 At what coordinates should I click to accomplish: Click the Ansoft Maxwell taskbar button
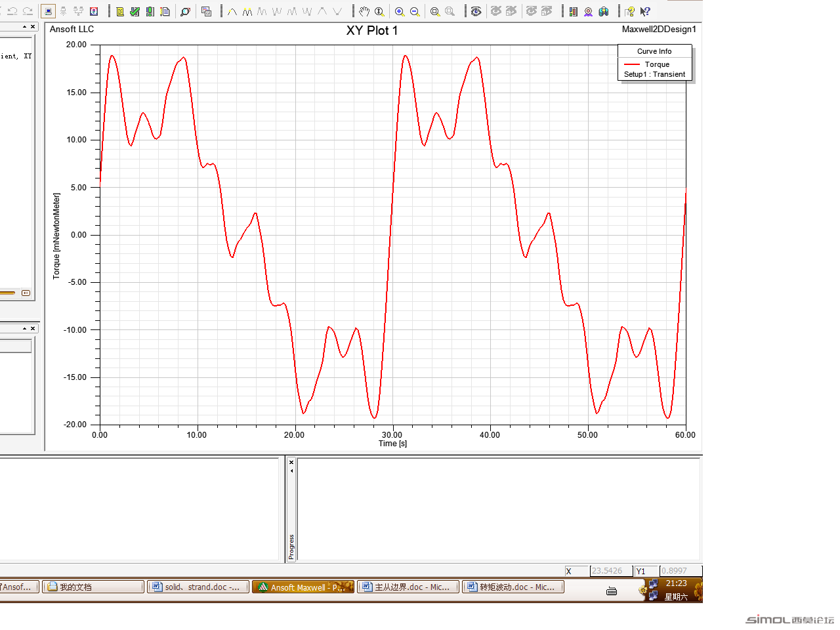pos(303,587)
